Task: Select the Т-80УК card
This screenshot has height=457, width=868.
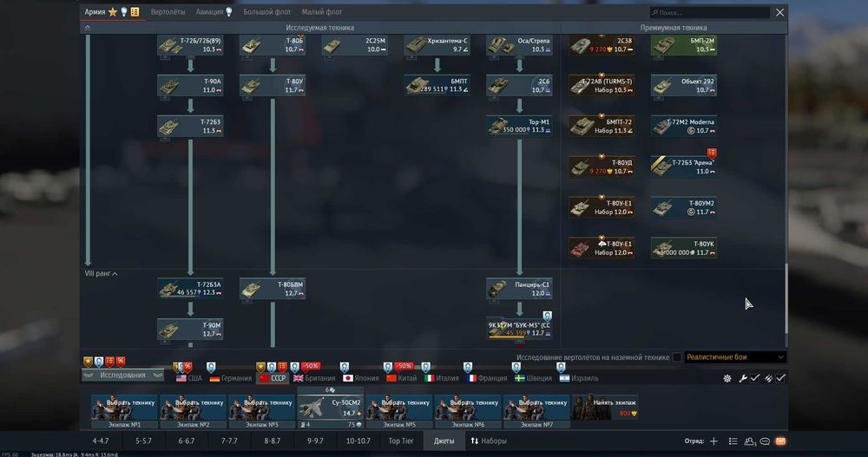Action: click(684, 248)
